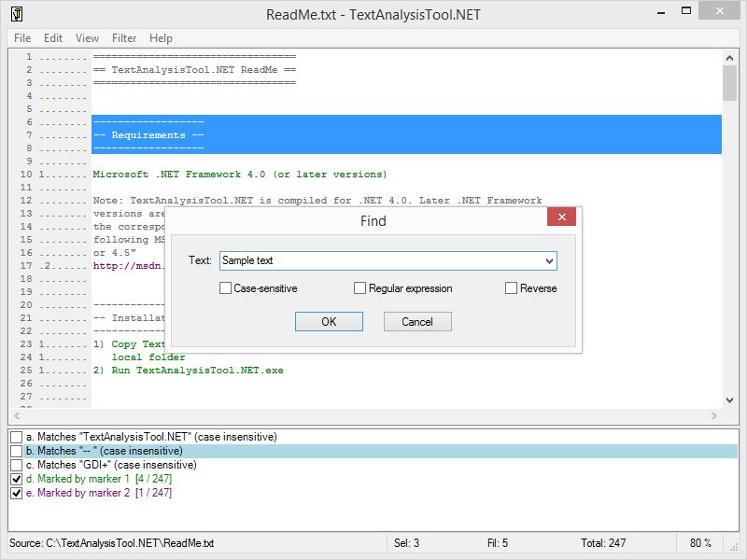Enable the GDI+ filter checkbox
The height and width of the screenshot is (560, 747).
(17, 465)
